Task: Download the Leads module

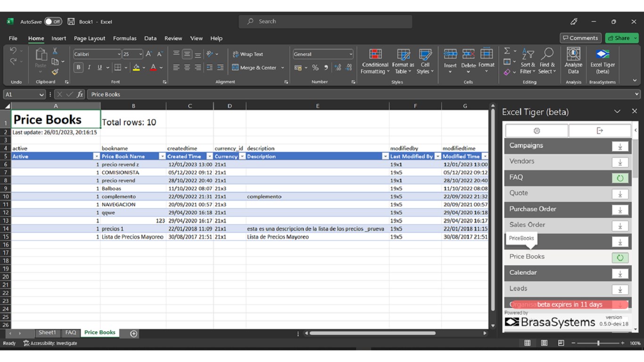Action: (620, 289)
